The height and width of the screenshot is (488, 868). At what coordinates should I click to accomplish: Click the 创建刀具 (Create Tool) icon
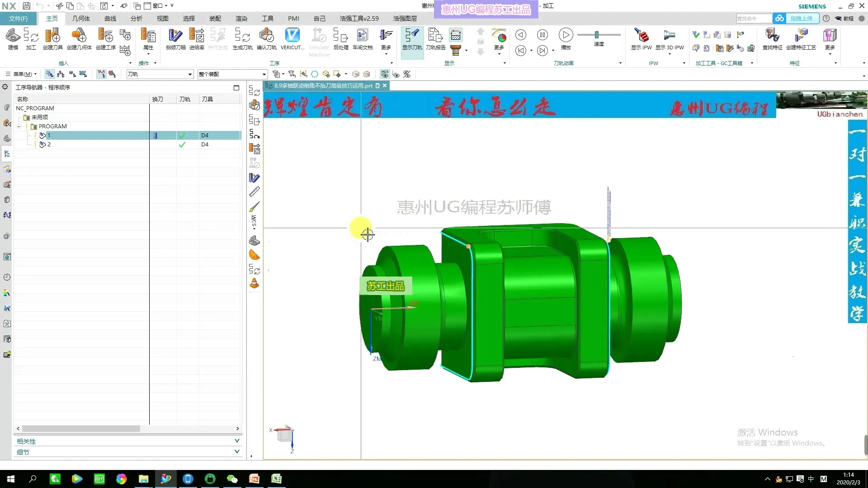[x=52, y=38]
